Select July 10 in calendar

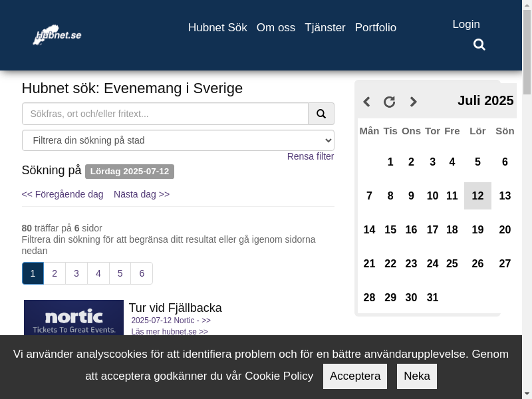[x=433, y=196]
